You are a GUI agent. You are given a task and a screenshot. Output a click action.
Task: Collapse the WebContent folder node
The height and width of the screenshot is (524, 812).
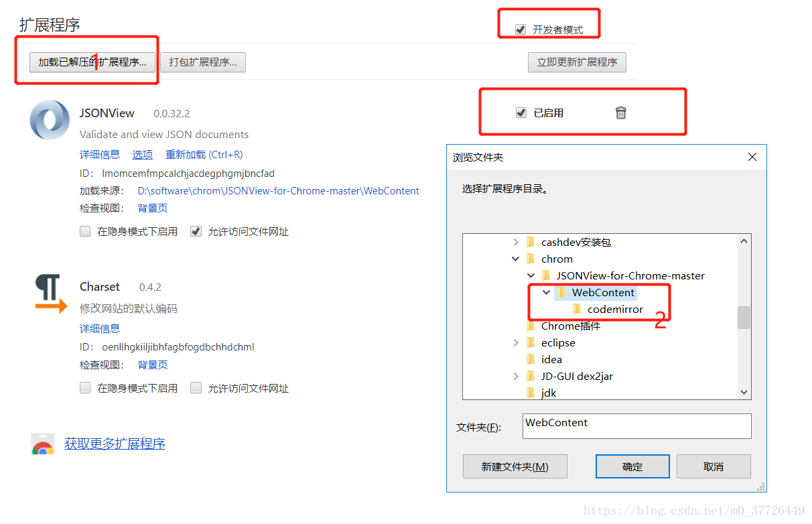click(x=546, y=292)
